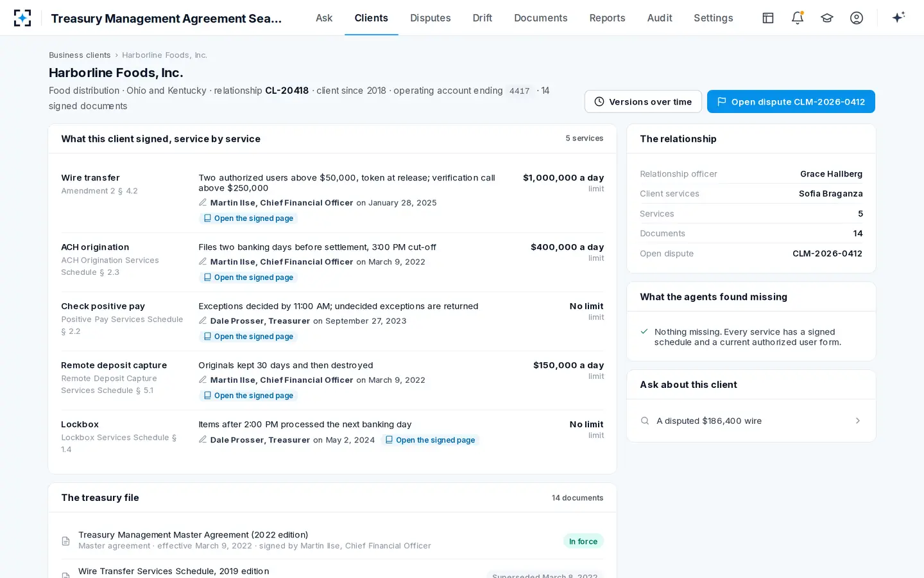Click open dispute value CLM-2026-0412 in relationship panel
The height and width of the screenshot is (578, 924).
[x=828, y=254]
